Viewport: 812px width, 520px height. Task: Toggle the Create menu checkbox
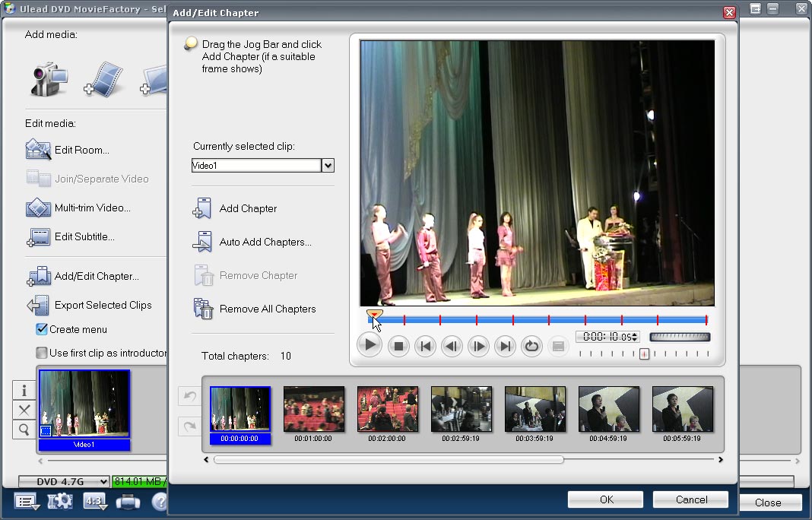click(43, 330)
